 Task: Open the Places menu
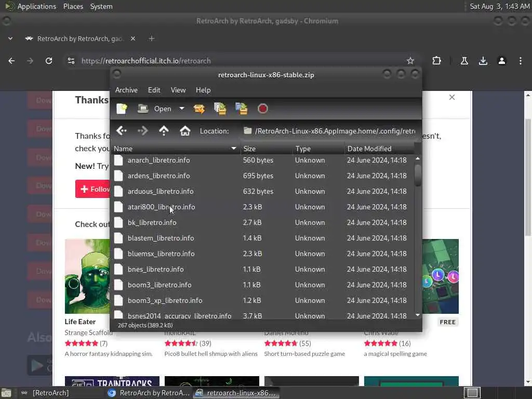point(73,6)
